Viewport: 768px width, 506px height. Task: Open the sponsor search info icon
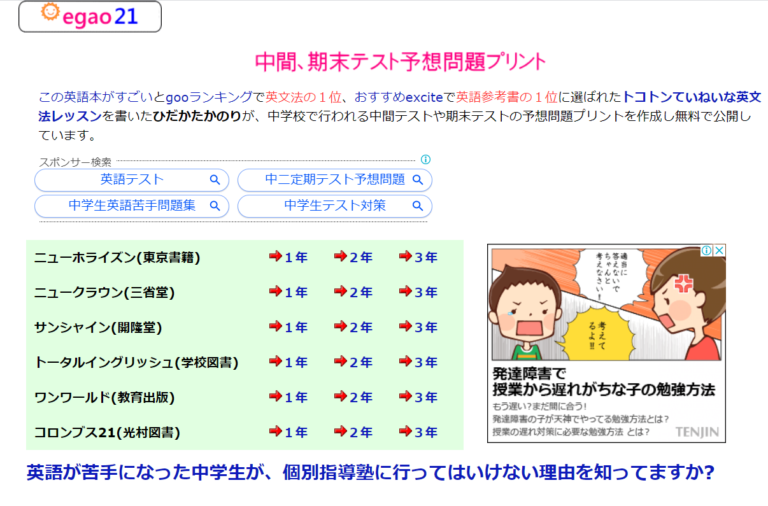426,159
